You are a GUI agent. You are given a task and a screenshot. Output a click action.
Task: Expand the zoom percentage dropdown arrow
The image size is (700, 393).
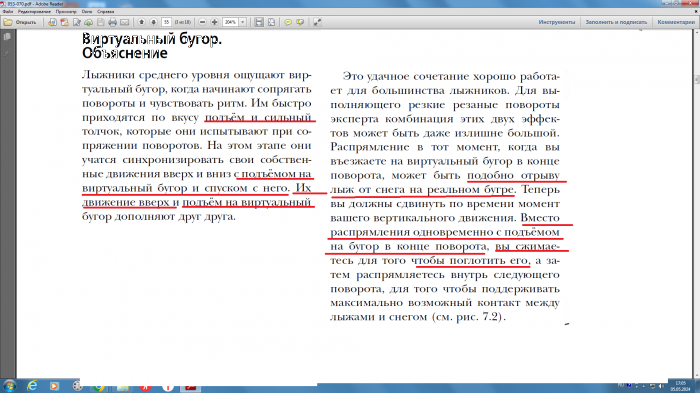243,22
